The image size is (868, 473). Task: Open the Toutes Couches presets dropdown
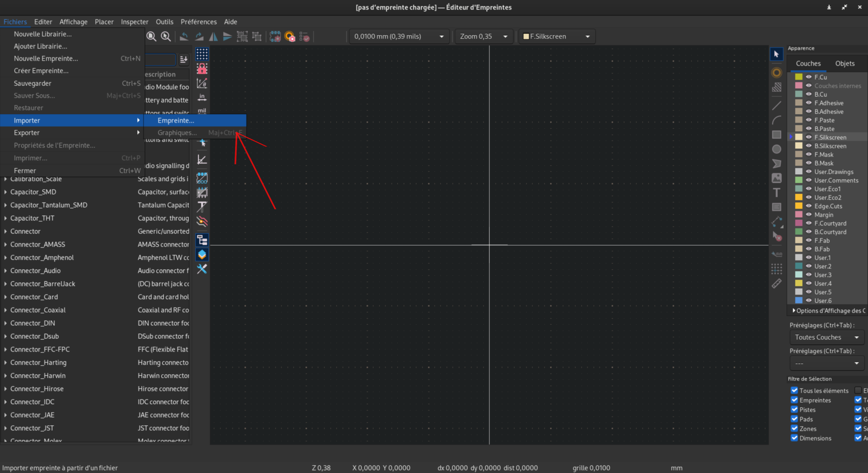pos(827,337)
